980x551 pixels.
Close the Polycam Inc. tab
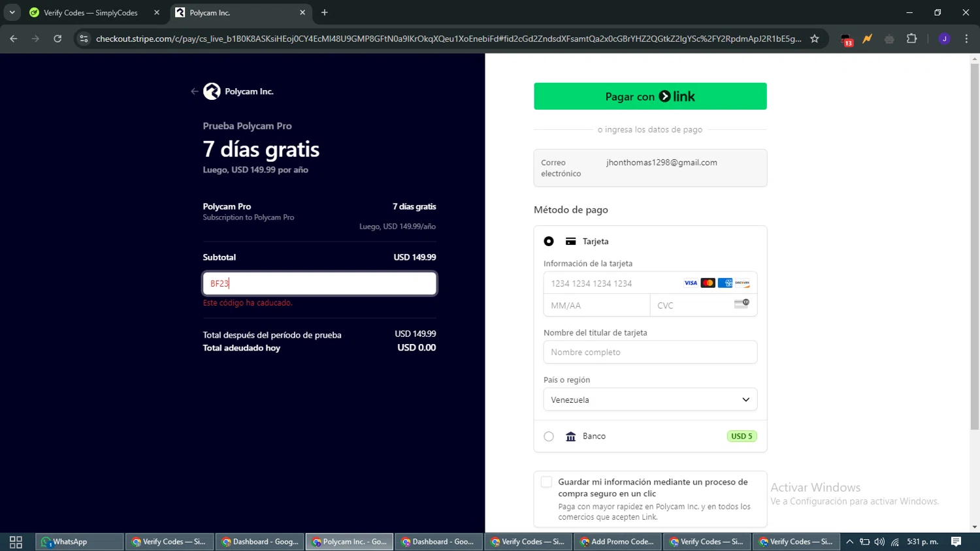point(302,12)
